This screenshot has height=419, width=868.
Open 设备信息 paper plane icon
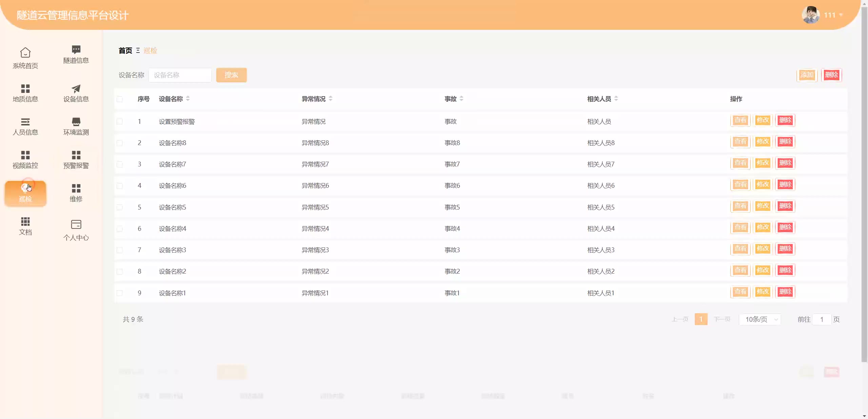tap(76, 88)
